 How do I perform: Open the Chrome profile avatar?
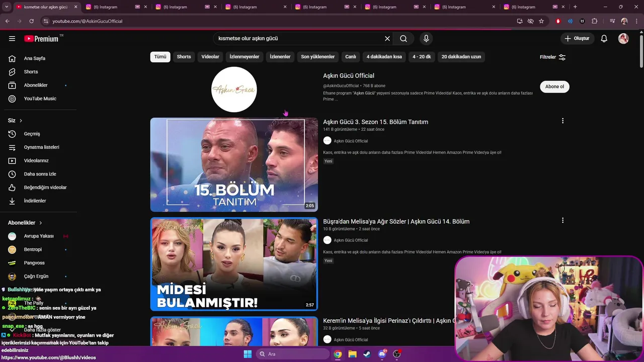pyautogui.click(x=624, y=21)
